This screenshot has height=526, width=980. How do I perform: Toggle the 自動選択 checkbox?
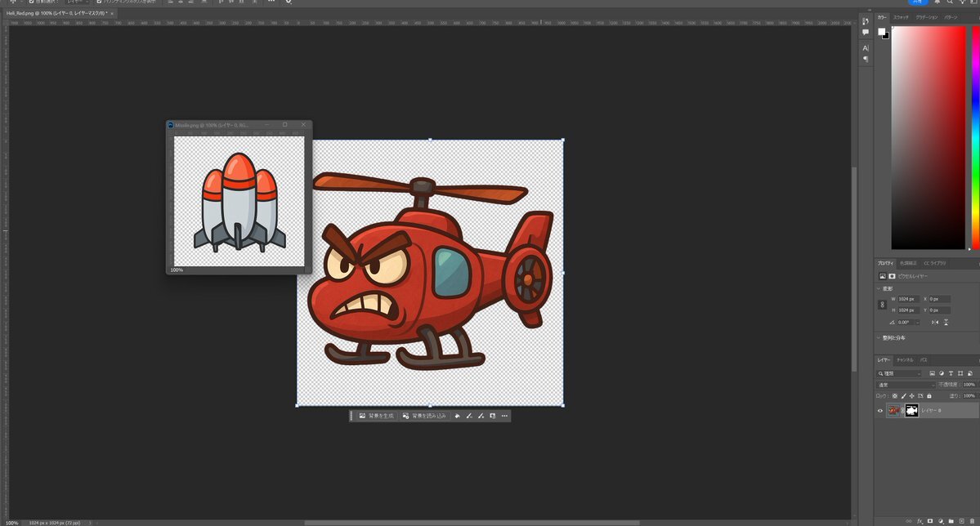[x=31, y=2]
